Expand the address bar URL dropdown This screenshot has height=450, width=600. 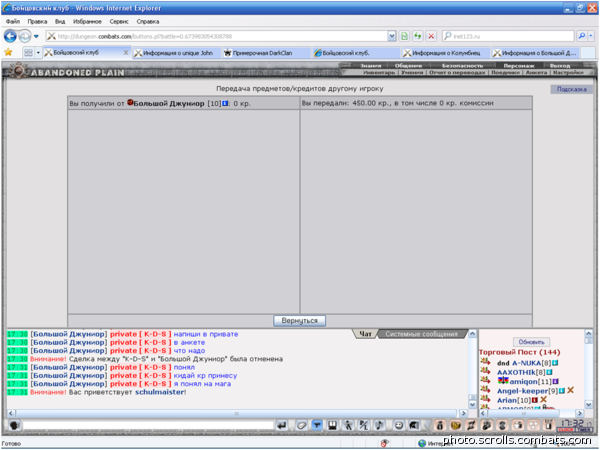pos(391,36)
